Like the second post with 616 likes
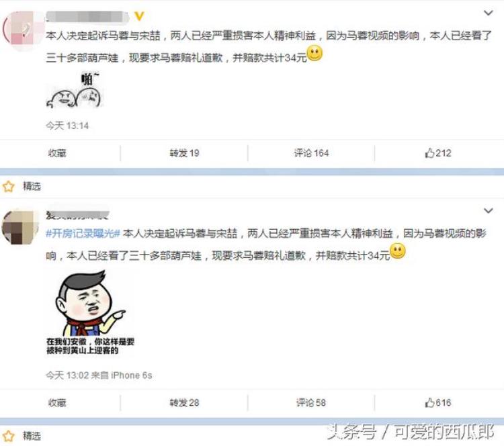Viewport: 504px width, 446px height. (x=437, y=402)
